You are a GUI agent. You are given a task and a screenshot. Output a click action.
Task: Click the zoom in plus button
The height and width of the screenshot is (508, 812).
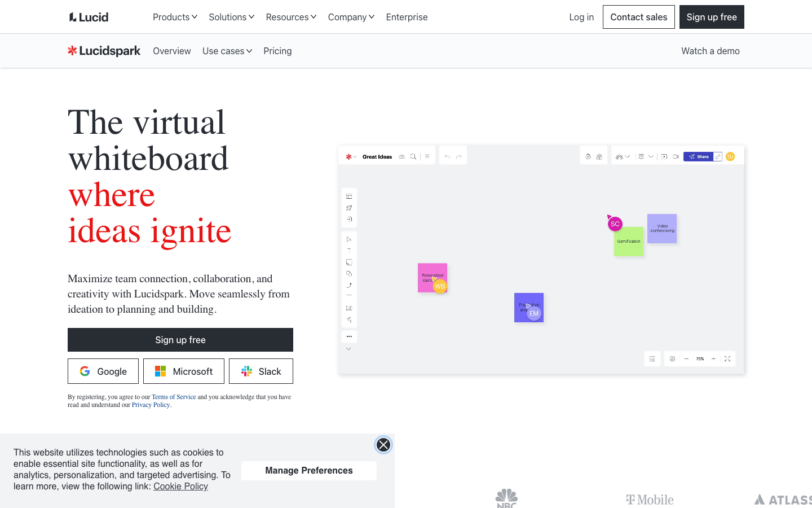pos(713,358)
